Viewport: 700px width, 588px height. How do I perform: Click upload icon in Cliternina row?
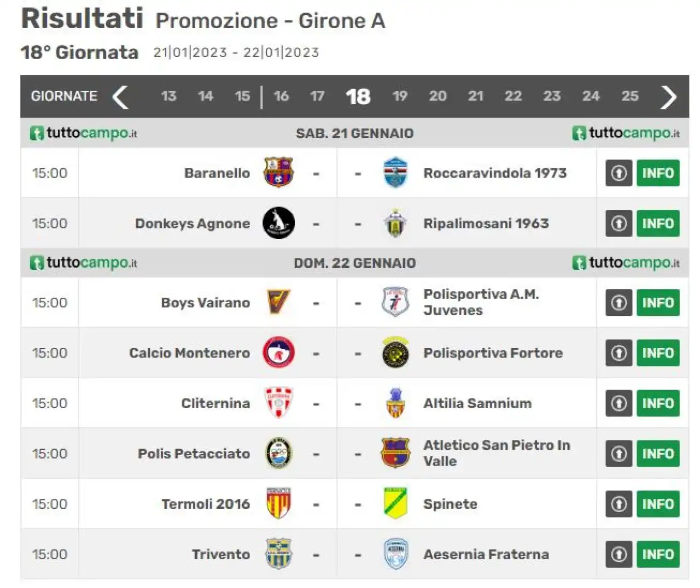click(x=619, y=403)
